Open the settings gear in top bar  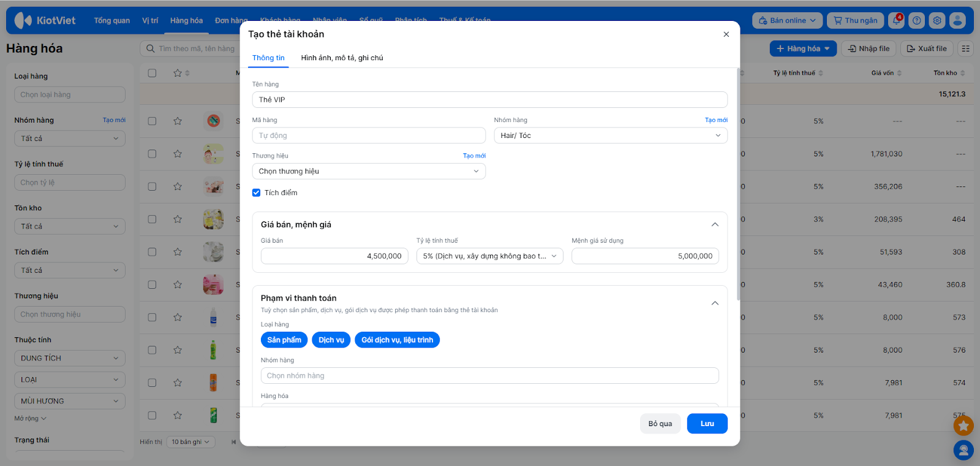937,20
